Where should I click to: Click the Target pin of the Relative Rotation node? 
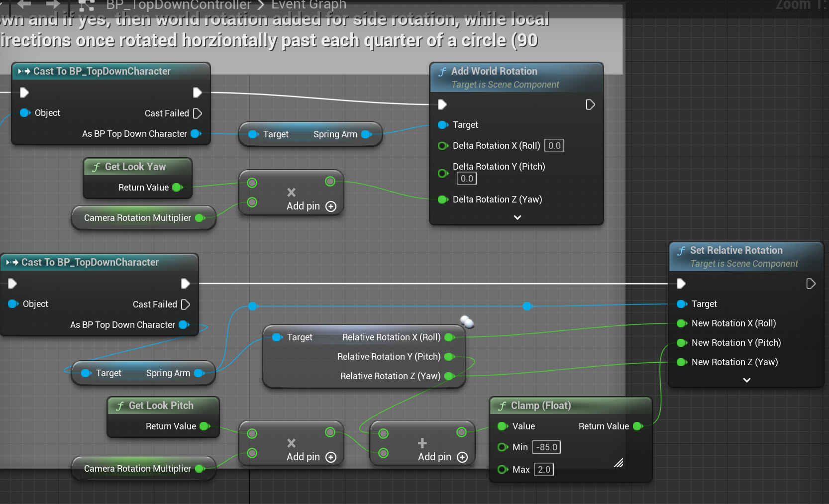tap(278, 337)
